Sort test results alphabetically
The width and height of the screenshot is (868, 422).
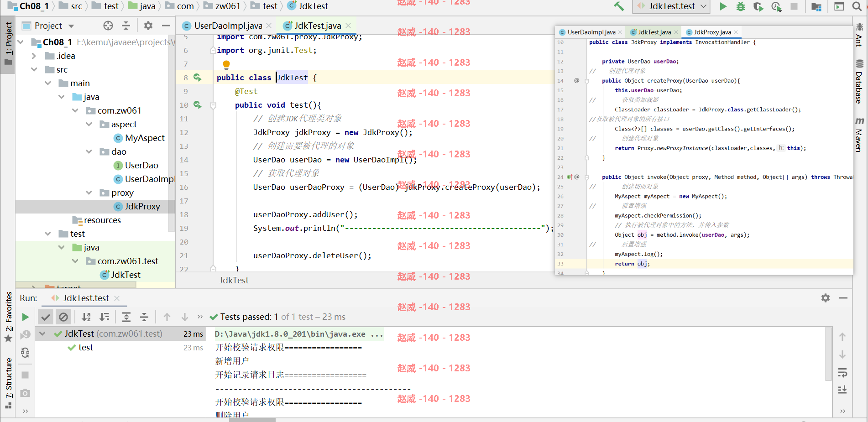pyautogui.click(x=86, y=317)
